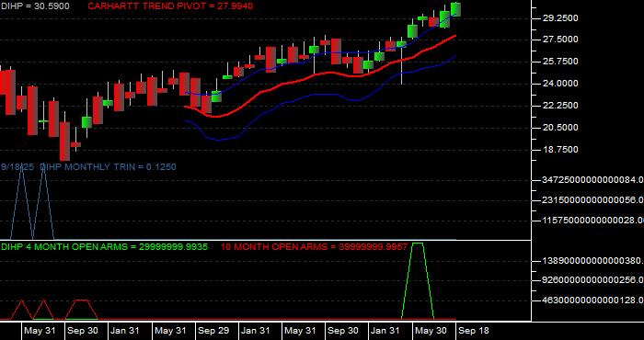Viewport: 644px width, 340px height.
Task: Click the 20.5000 price axis value
Action: pos(560,127)
